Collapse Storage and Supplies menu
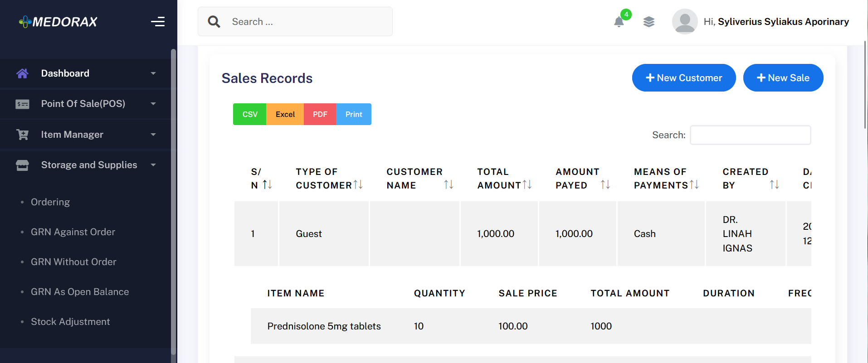Image resolution: width=868 pixels, height=363 pixels. (x=86, y=165)
